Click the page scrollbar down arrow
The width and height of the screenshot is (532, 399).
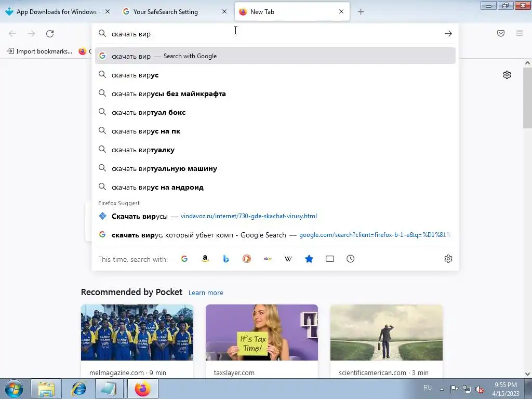527,374
